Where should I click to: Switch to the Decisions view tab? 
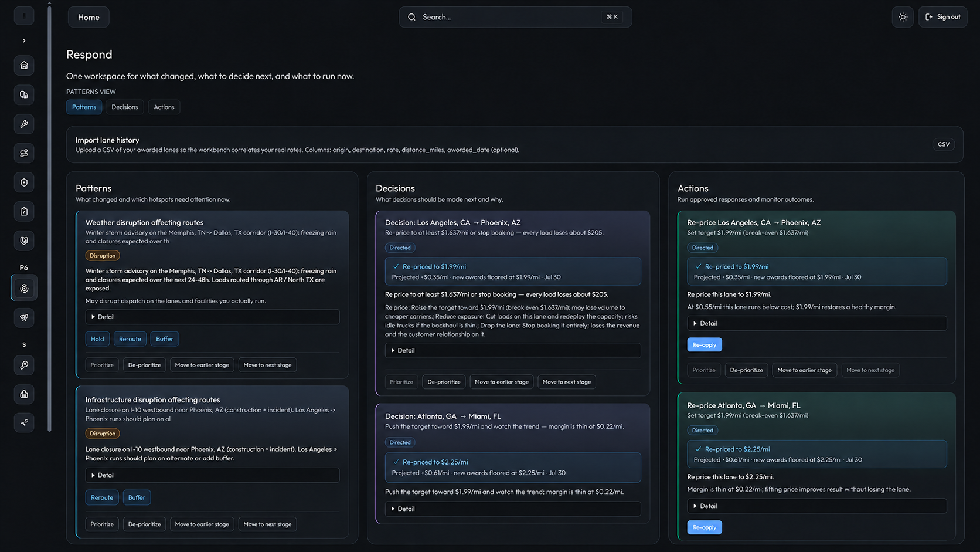pos(124,107)
